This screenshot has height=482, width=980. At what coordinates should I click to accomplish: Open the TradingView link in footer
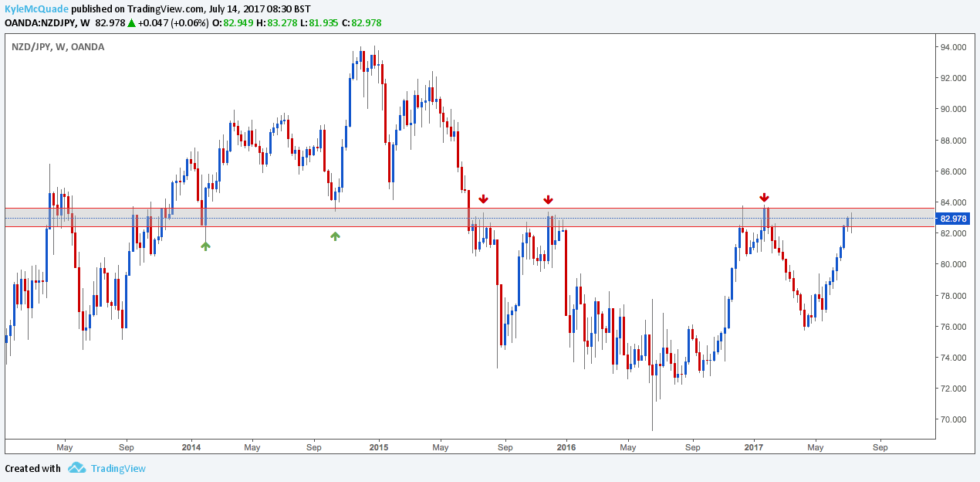click(x=118, y=468)
